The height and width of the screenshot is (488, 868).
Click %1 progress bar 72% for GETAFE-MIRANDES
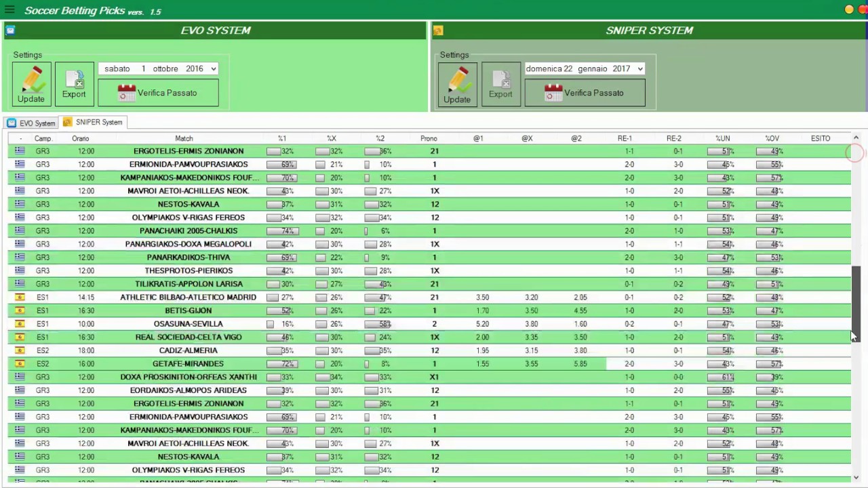point(282,364)
